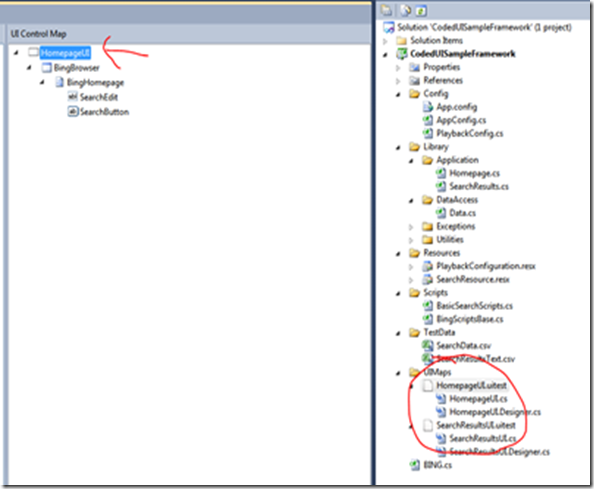Expand the Solution Items folder

[x=385, y=41]
